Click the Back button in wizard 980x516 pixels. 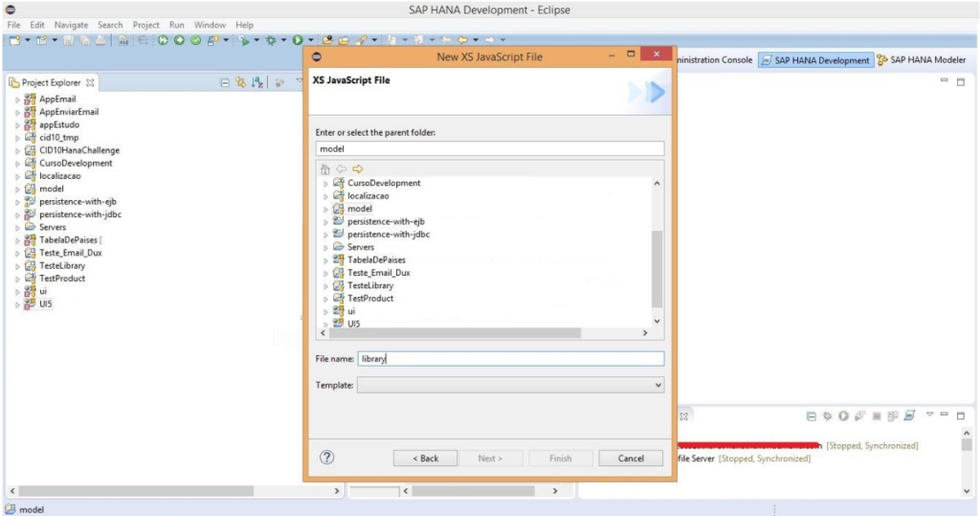point(425,459)
